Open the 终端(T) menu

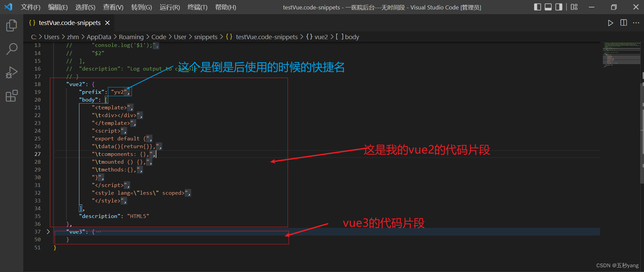[x=197, y=7]
